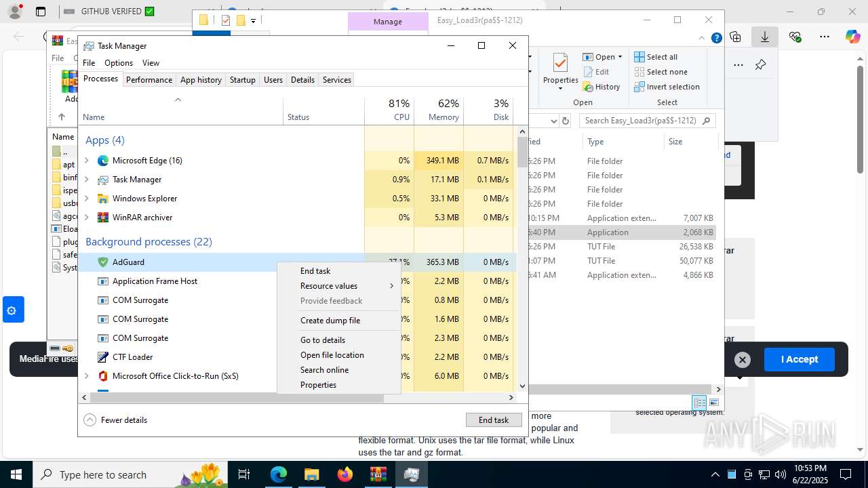Select the 2,068 KB Application file row
Viewport: 868px width, 488px height.
pos(622,232)
